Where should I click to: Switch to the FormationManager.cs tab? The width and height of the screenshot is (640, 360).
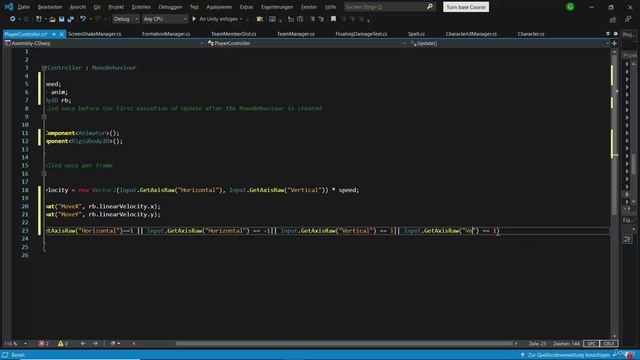[166, 34]
